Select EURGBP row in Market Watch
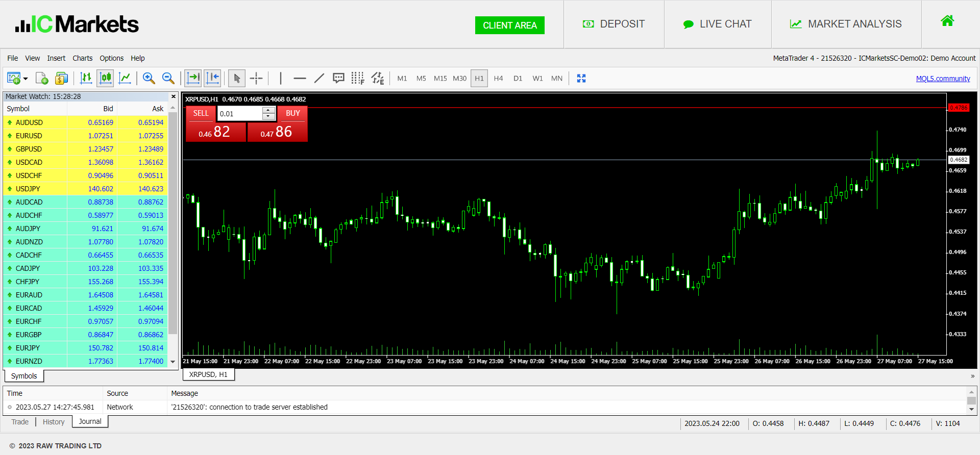This screenshot has height=455, width=980. pos(86,335)
